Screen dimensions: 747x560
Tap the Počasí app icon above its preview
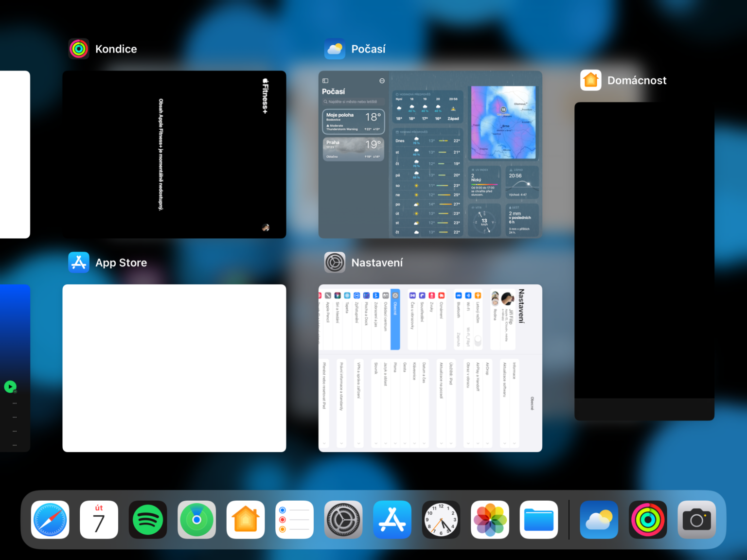(335, 49)
